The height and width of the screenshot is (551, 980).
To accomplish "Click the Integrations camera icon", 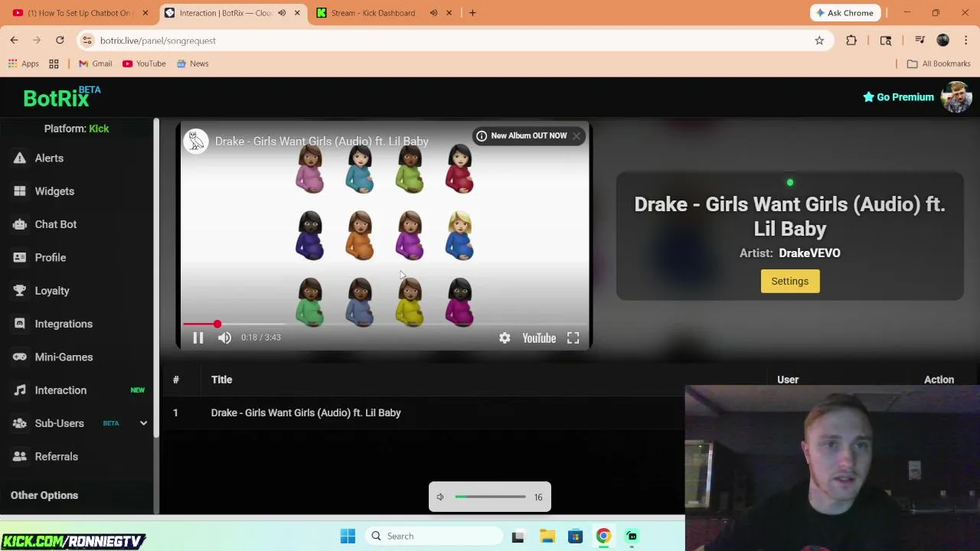I will (x=19, y=324).
